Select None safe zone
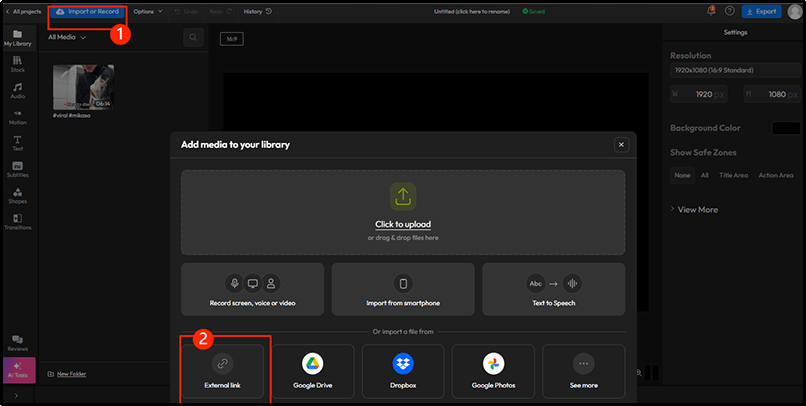 tap(682, 175)
